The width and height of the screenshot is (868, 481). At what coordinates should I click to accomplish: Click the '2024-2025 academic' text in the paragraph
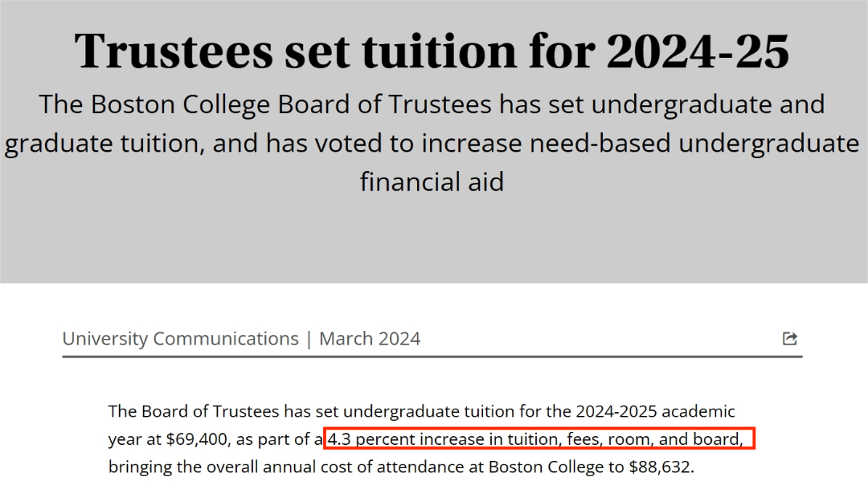pyautogui.click(x=656, y=411)
